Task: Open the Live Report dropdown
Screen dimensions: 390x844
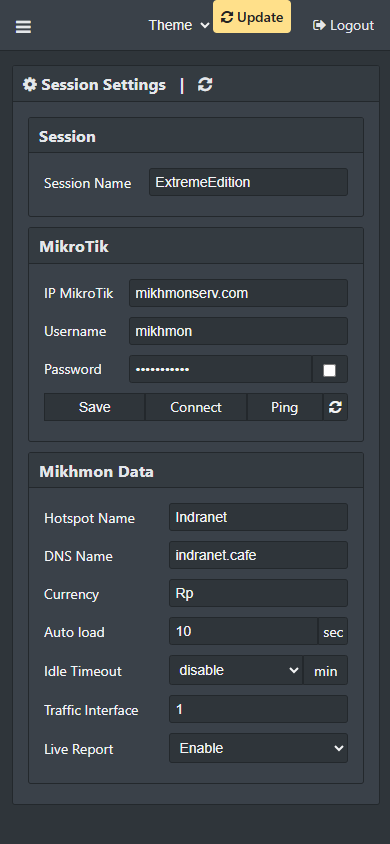Action: [259, 748]
